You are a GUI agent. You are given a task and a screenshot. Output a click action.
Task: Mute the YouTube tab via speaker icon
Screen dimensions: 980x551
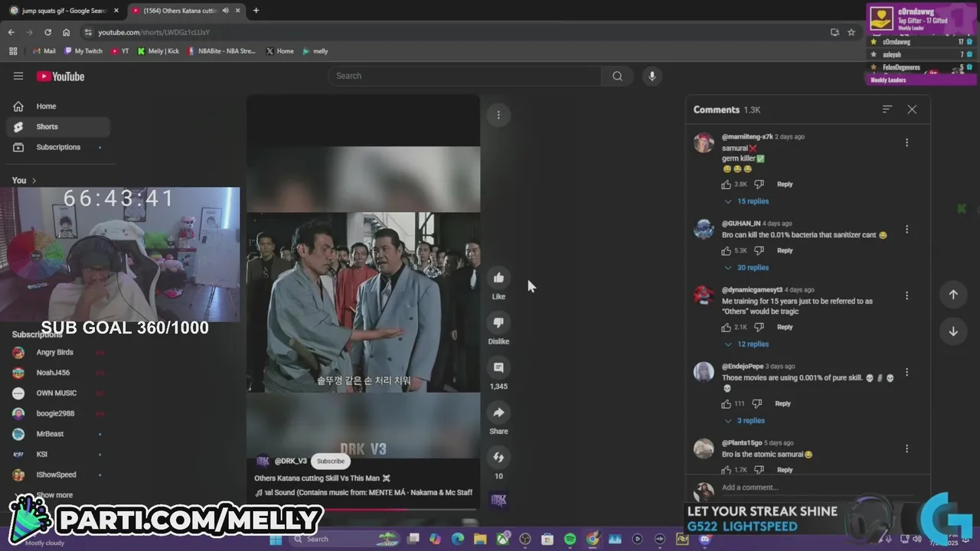click(225, 11)
